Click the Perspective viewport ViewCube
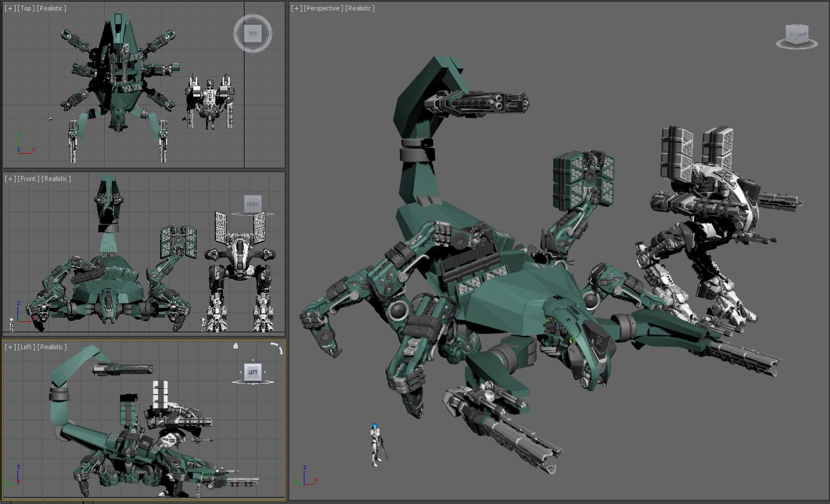 coord(796,35)
